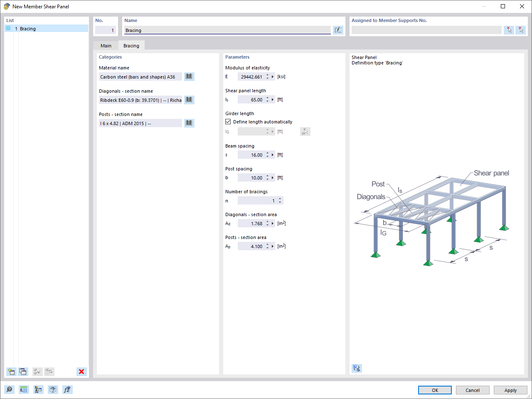Viewport: 532px width, 399px height.
Task: Decrease Number of bracings using down arrow
Action: pos(280,202)
